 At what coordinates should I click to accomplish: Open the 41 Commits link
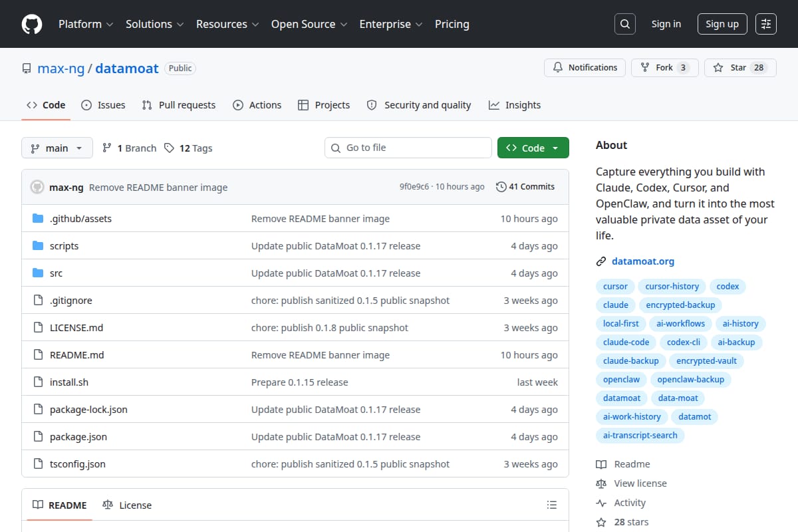(525, 187)
